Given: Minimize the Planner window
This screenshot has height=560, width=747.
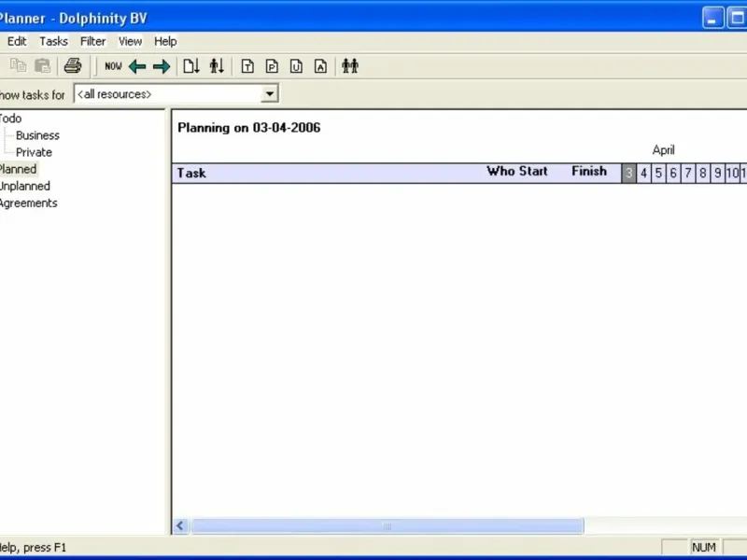Looking at the screenshot, I should pyautogui.click(x=712, y=18).
